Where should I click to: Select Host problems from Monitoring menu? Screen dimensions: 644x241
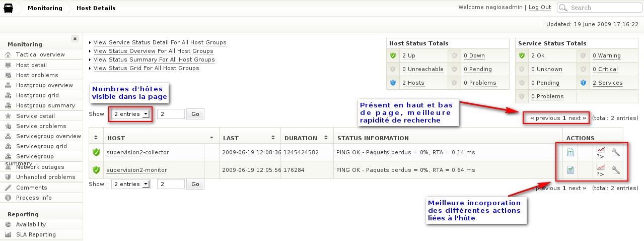coord(37,75)
